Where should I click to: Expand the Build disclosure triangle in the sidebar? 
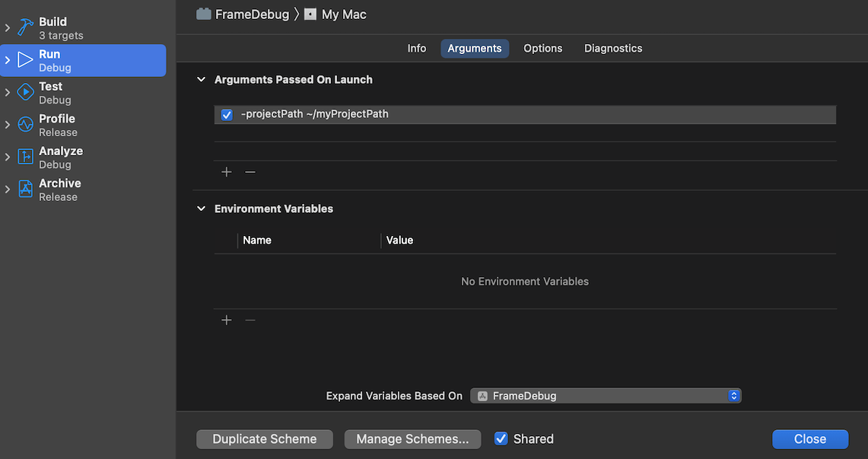(x=6, y=27)
